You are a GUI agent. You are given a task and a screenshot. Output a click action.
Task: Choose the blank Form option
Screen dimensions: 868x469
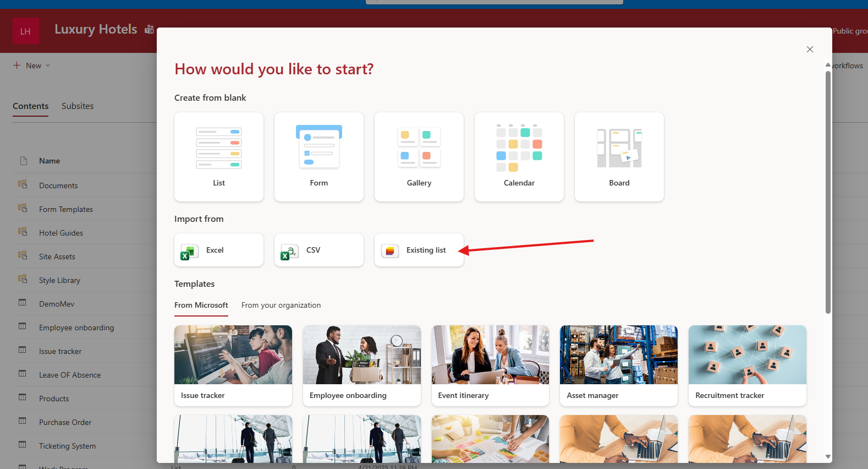click(319, 157)
